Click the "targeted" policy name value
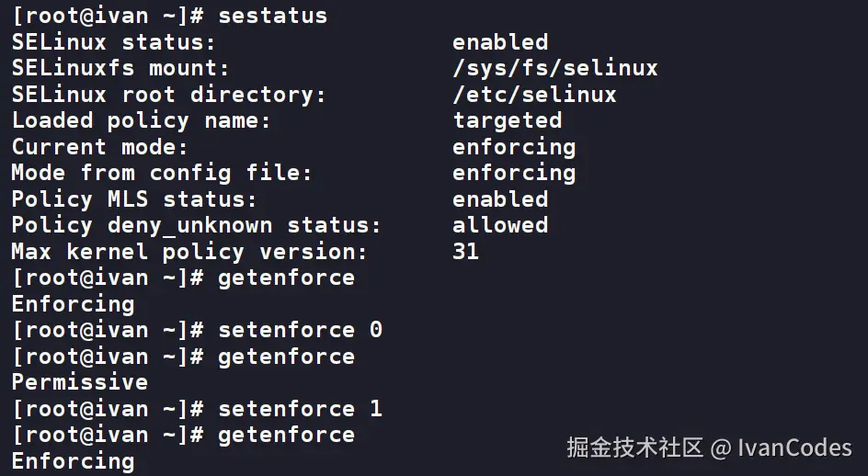Viewport: 868px width, 476px height. coord(507,120)
